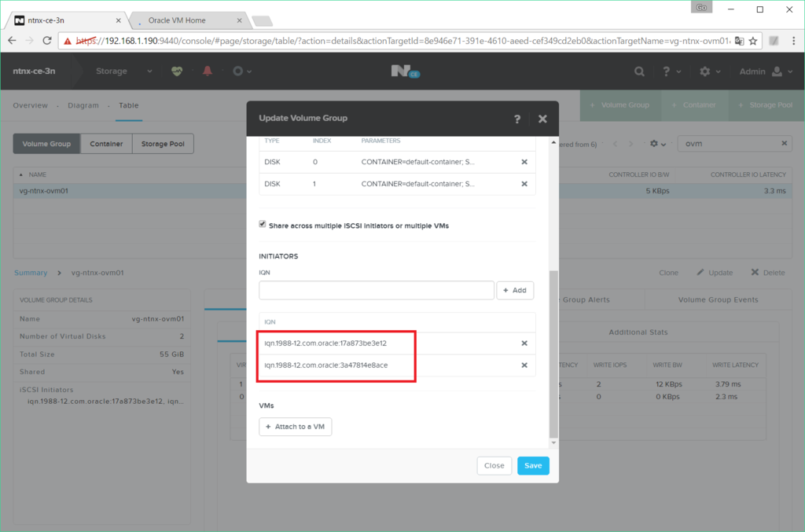Viewport: 805px width, 532px height.
Task: Focus the IQN input field
Action: [377, 291]
